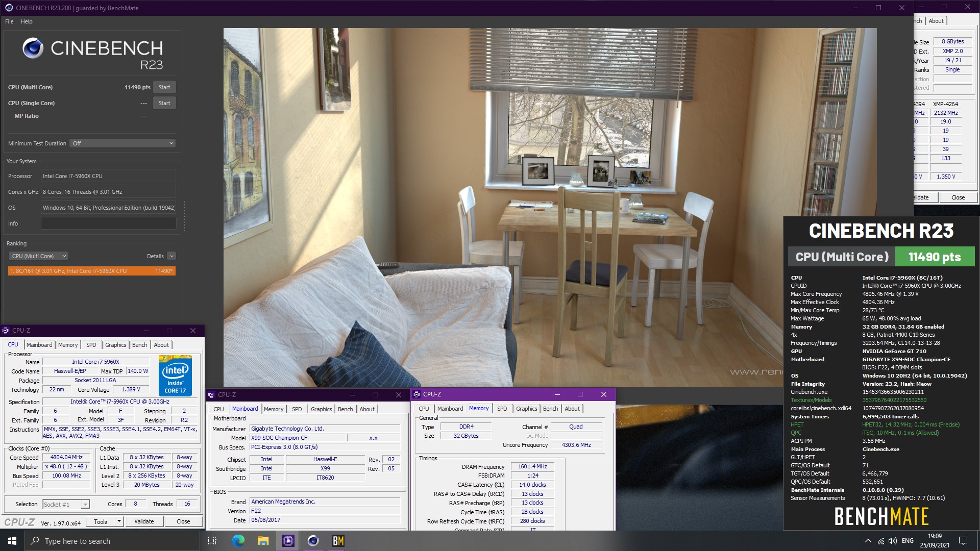Viewport: 980px width, 551px height.
Task: Switch to Mainboard tab in the CPU-Z CPU window
Action: pyautogui.click(x=39, y=345)
